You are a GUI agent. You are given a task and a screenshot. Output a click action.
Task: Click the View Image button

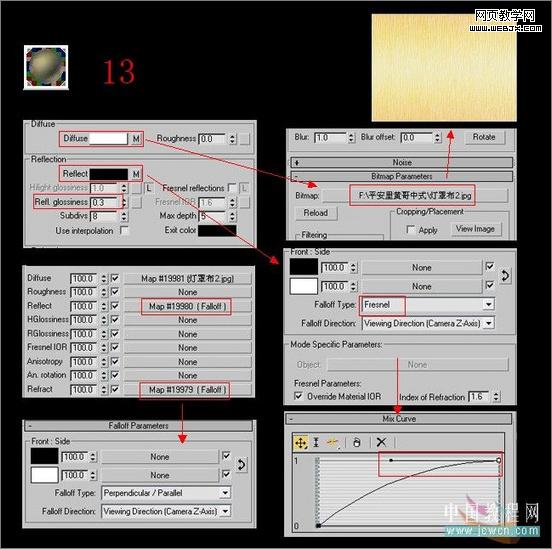(475, 229)
